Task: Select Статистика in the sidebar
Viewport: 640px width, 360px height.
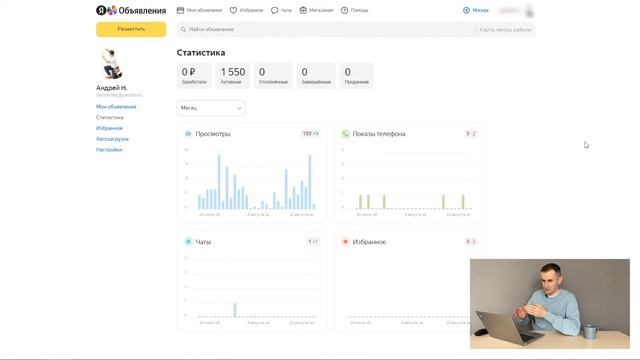Action: click(109, 117)
